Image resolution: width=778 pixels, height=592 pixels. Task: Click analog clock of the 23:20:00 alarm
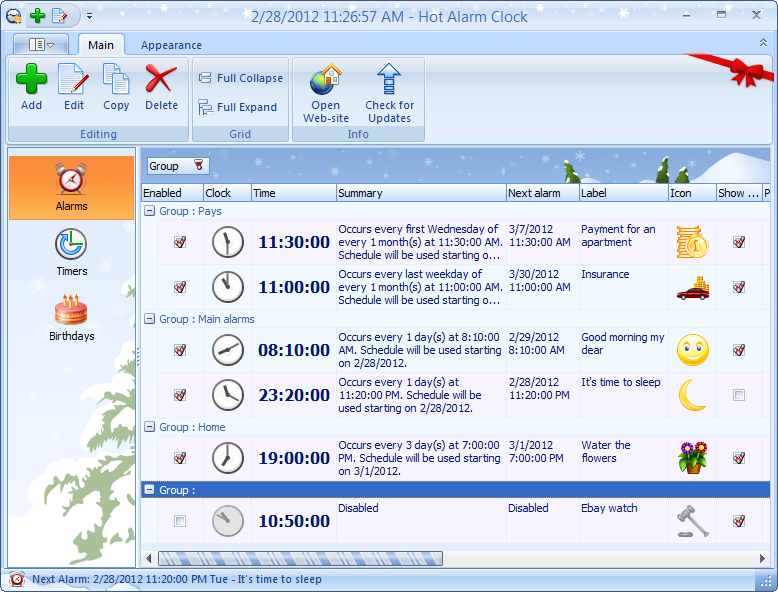click(228, 395)
